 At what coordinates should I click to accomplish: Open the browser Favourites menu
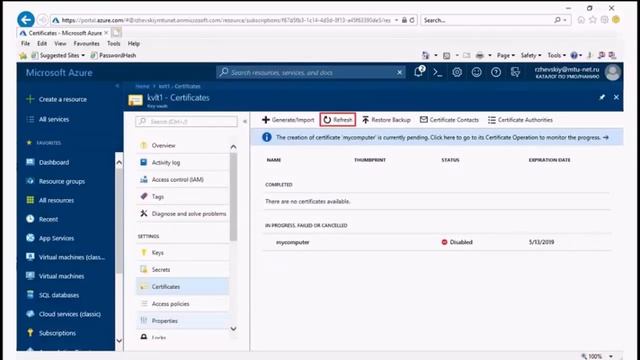point(87,43)
